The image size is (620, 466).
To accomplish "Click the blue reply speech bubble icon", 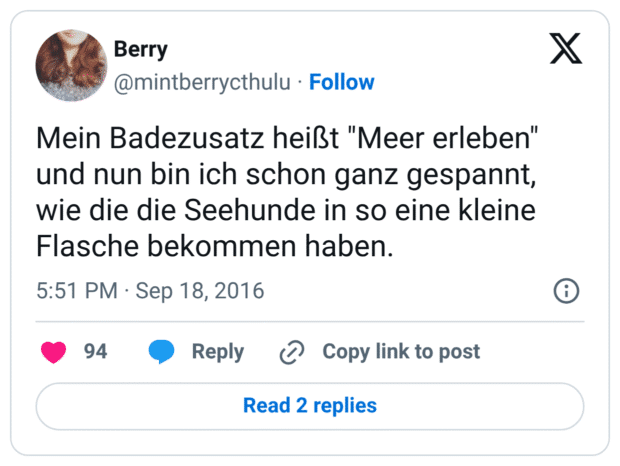I will tap(162, 352).
